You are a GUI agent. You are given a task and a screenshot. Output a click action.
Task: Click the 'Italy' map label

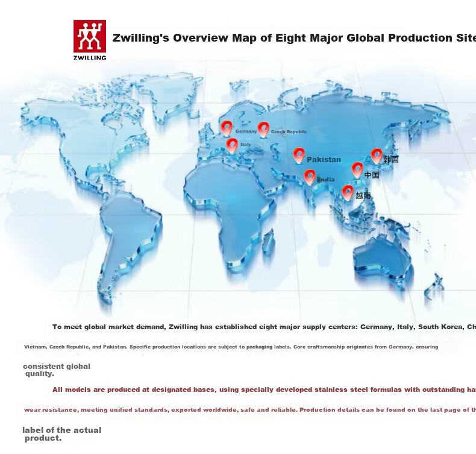pyautogui.click(x=246, y=145)
